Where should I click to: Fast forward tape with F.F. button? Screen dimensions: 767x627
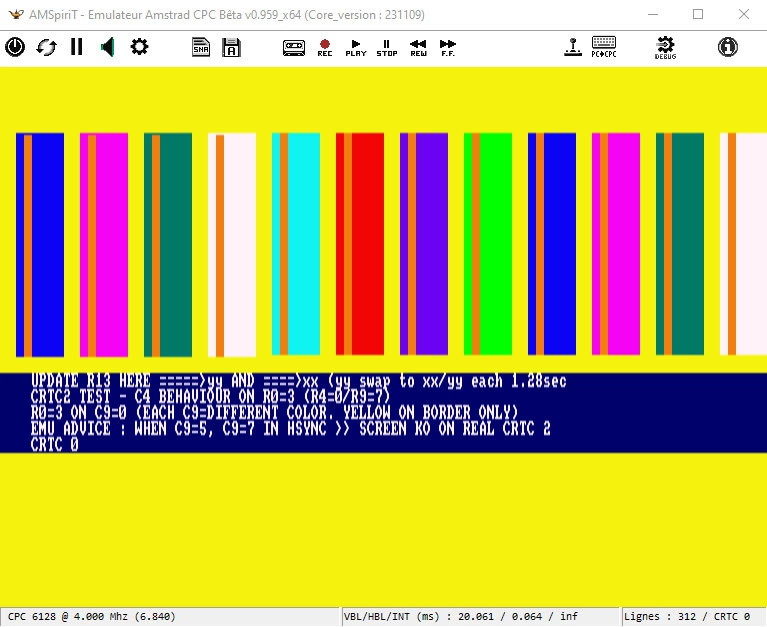pyautogui.click(x=448, y=48)
